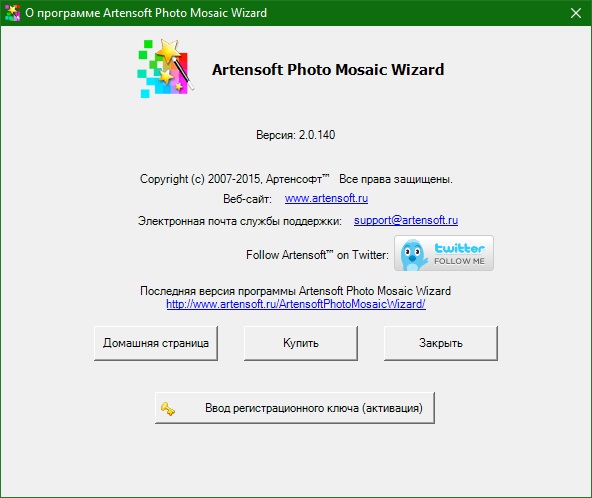The image size is (592, 498).
Task: Click the Версия: 2.0.140 text
Action: tap(296, 135)
